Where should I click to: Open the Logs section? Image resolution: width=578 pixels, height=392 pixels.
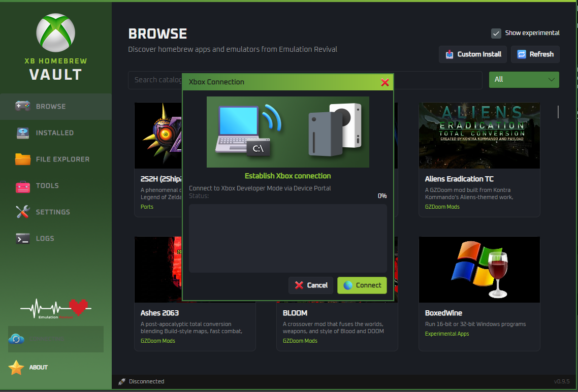(56, 239)
